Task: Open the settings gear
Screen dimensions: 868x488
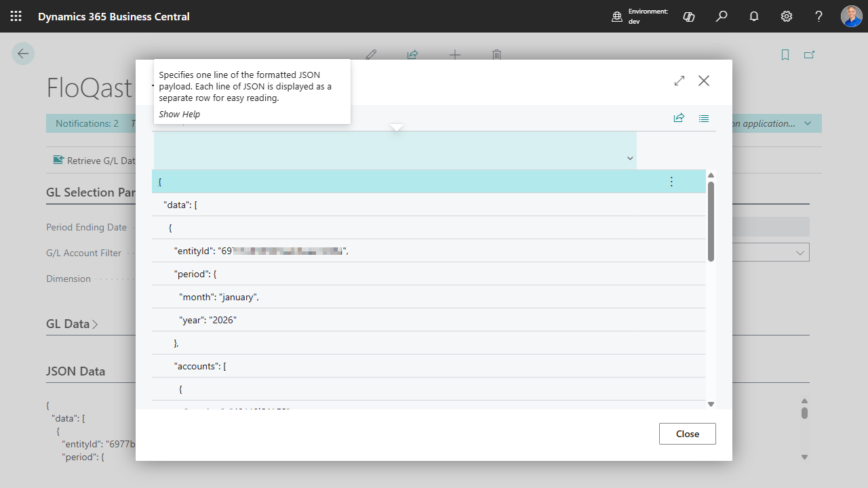Action: coord(787,16)
